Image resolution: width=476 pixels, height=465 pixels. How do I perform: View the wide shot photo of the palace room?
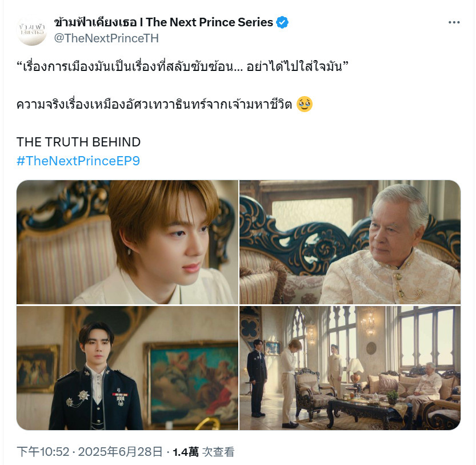(x=350, y=368)
